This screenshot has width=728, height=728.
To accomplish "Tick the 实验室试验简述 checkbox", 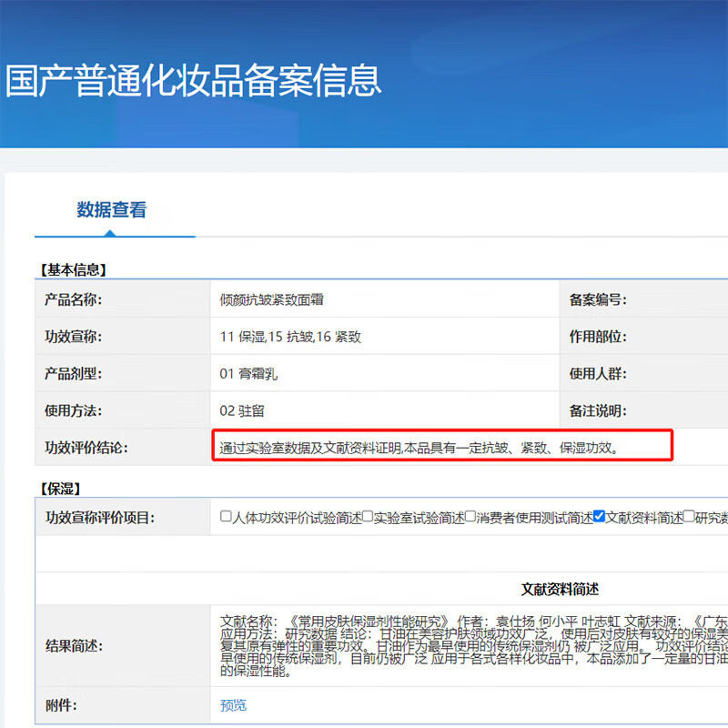I will click(368, 516).
